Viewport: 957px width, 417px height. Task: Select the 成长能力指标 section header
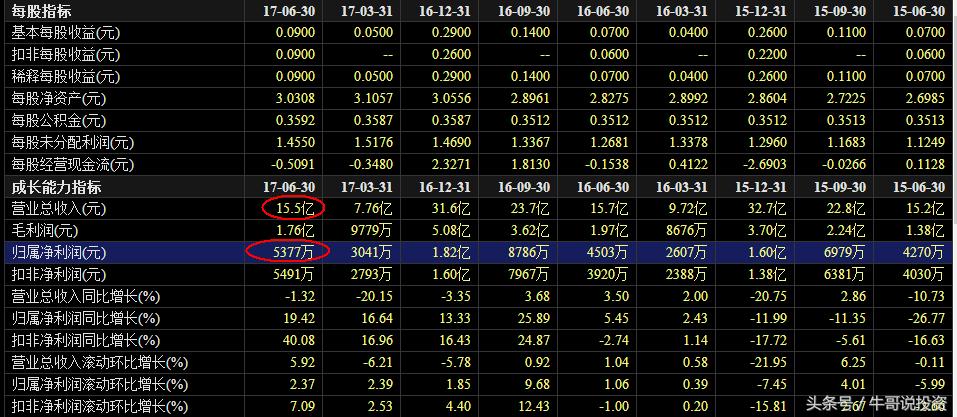point(56,187)
